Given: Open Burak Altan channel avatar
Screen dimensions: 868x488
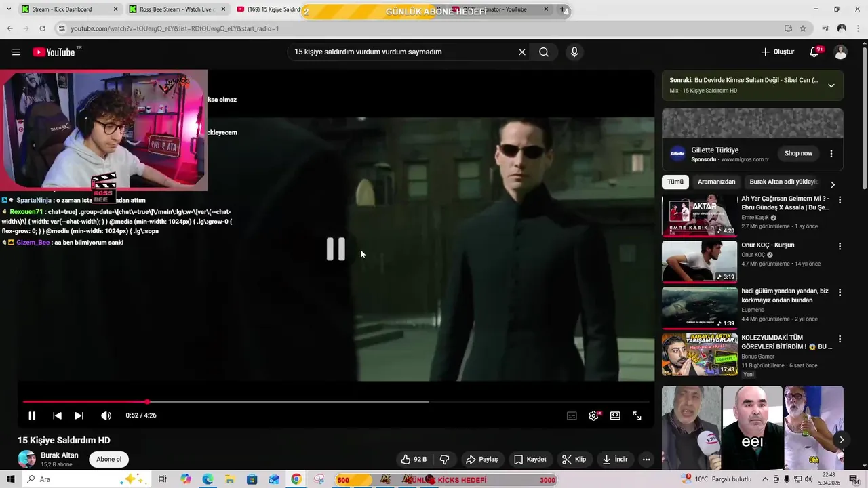Looking at the screenshot, I should pyautogui.click(x=27, y=459).
